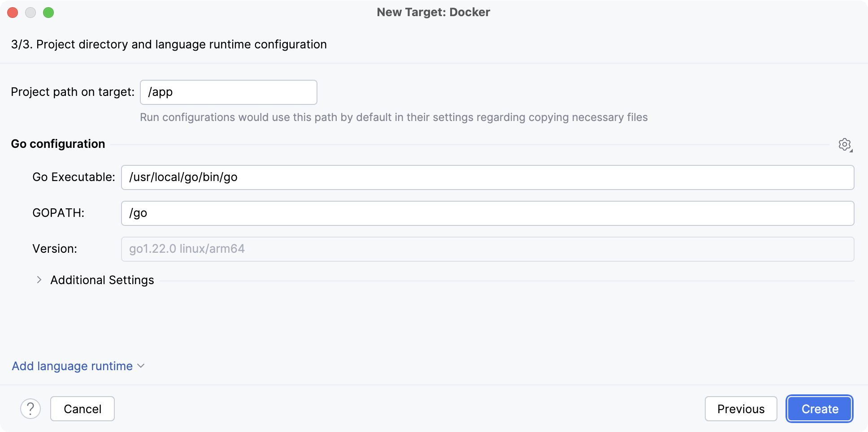This screenshot has height=432, width=868.
Task: Click the Go configuration section header
Action: pyautogui.click(x=57, y=143)
